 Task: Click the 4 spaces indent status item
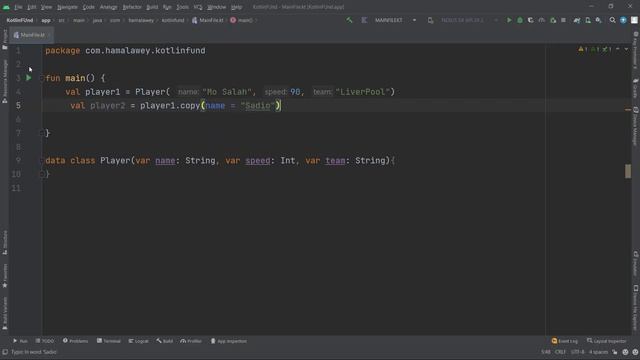pyautogui.click(x=598, y=352)
